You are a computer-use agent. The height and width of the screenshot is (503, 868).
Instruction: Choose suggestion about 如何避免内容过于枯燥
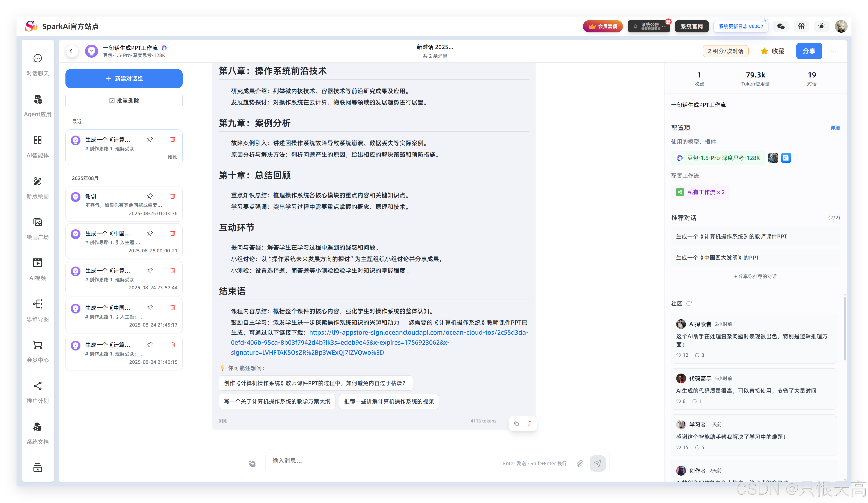(315, 383)
